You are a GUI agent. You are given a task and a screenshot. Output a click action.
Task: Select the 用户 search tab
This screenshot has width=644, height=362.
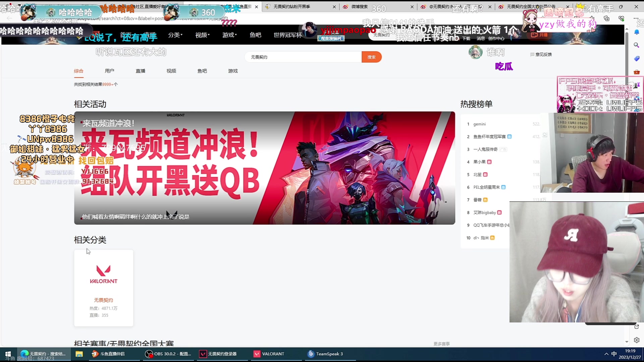pyautogui.click(x=109, y=71)
